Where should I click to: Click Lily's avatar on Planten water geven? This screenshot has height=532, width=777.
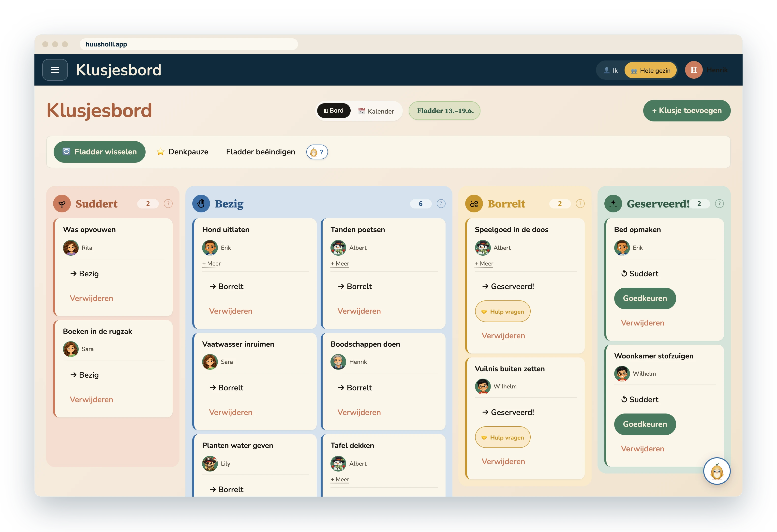(210, 463)
